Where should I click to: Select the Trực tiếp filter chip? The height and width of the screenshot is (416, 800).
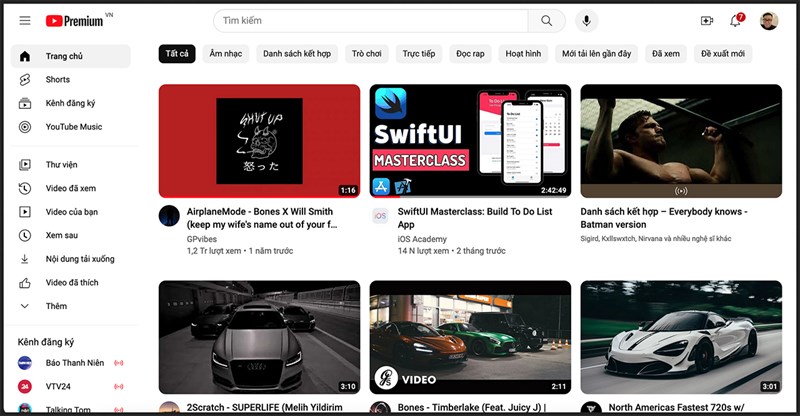pyautogui.click(x=419, y=54)
